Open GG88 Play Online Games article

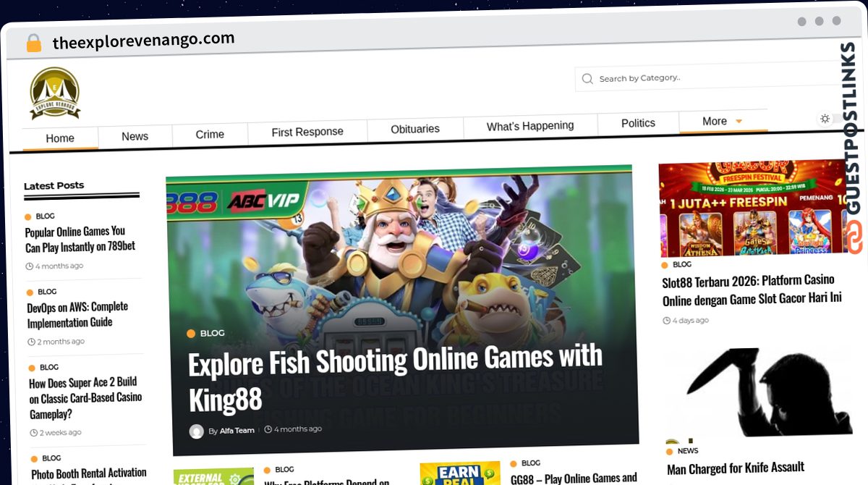(x=574, y=478)
